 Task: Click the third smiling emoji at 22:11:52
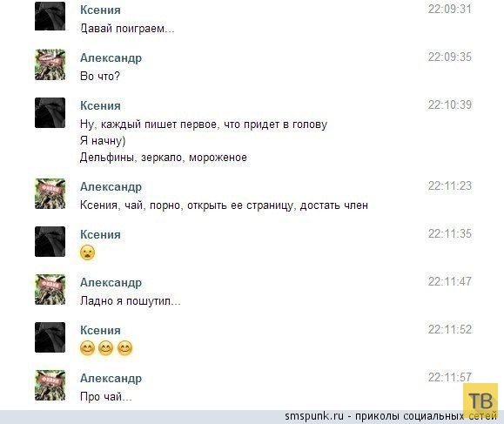(x=124, y=348)
